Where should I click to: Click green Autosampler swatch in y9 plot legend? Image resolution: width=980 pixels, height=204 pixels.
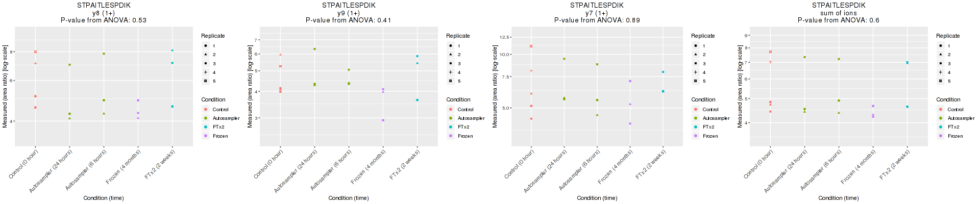click(451, 118)
